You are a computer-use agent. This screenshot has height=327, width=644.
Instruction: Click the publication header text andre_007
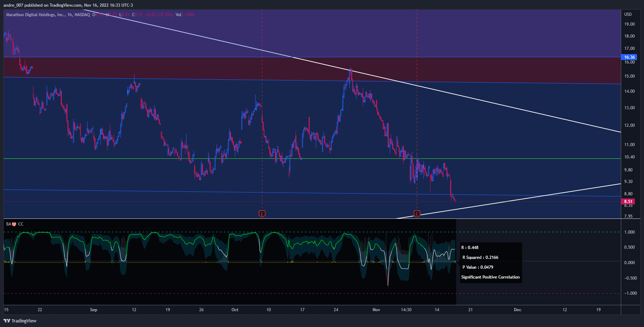click(13, 5)
